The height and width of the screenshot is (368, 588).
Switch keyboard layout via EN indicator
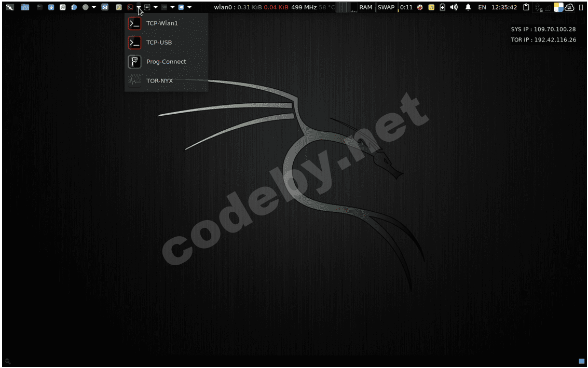coord(482,7)
